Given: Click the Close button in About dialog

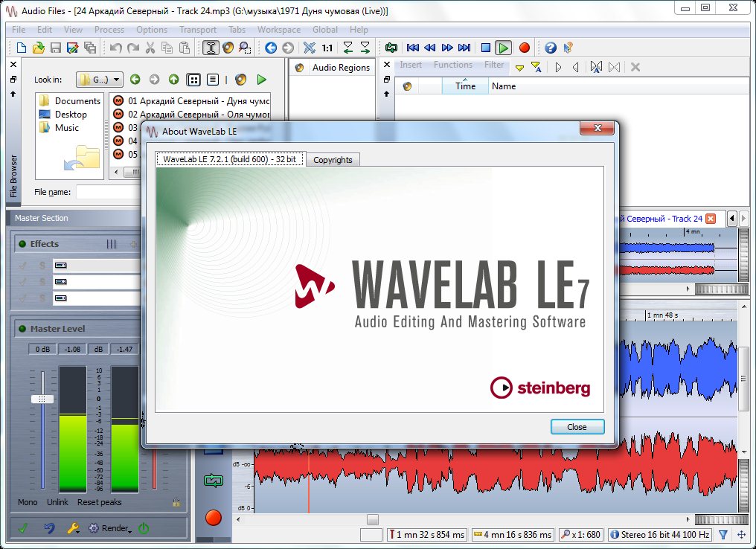Looking at the screenshot, I should (x=577, y=427).
